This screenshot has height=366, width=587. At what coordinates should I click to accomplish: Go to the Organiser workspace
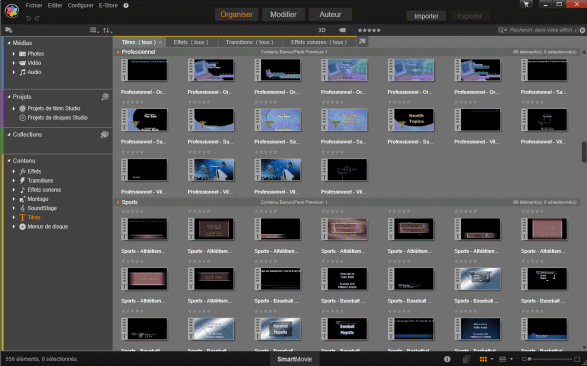[236, 14]
